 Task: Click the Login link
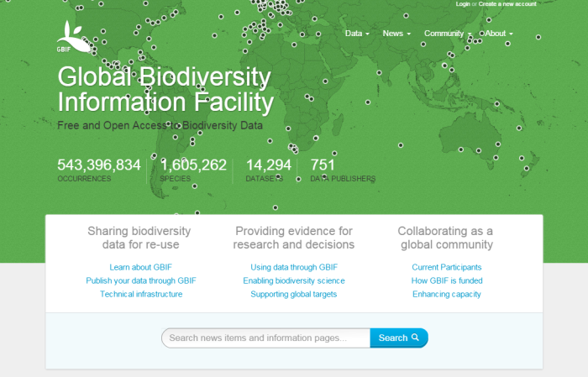(463, 4)
